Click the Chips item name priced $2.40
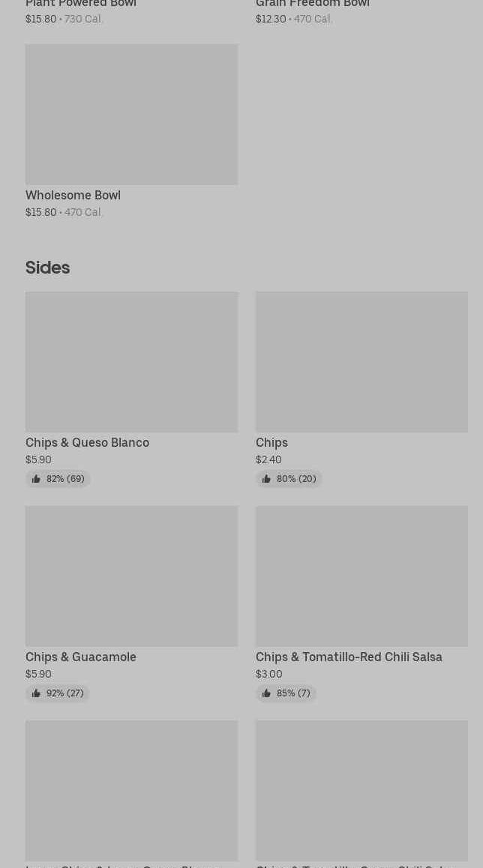 (x=271, y=442)
